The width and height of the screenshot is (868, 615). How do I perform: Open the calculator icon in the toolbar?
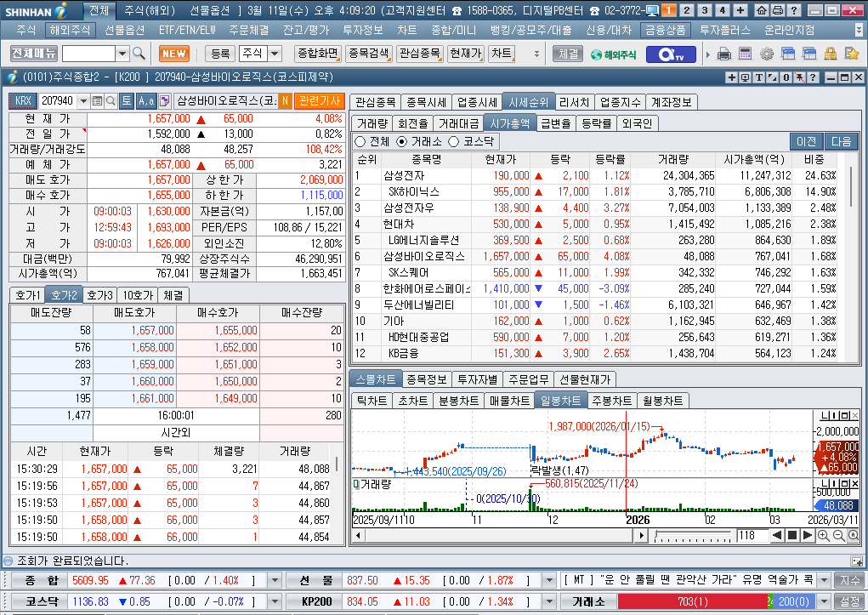(x=745, y=54)
